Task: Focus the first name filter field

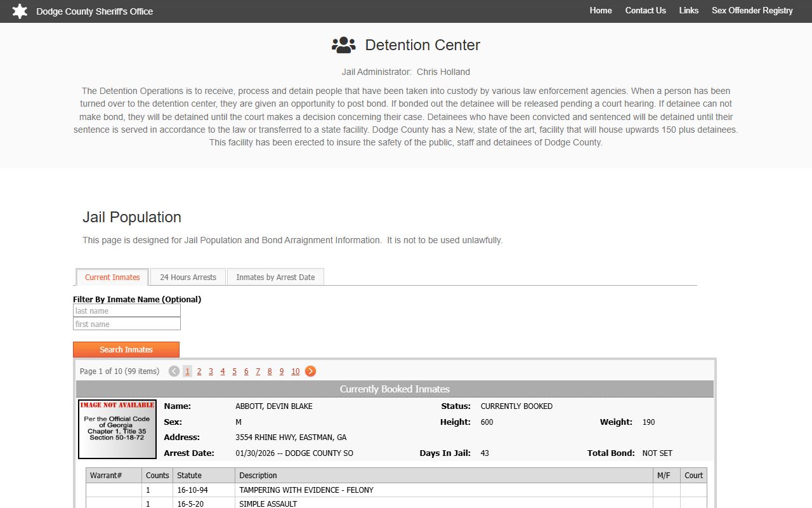Action: [x=127, y=324]
